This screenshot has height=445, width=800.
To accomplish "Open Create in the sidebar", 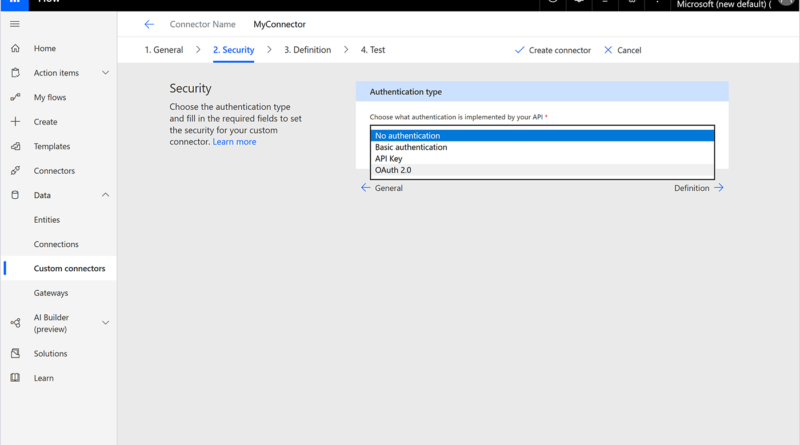I will click(45, 122).
